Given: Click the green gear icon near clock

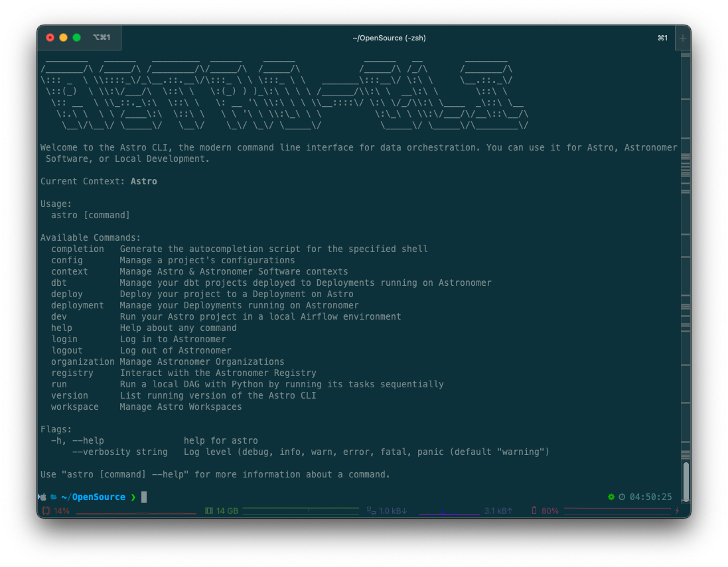Looking at the screenshot, I should pyautogui.click(x=611, y=497).
